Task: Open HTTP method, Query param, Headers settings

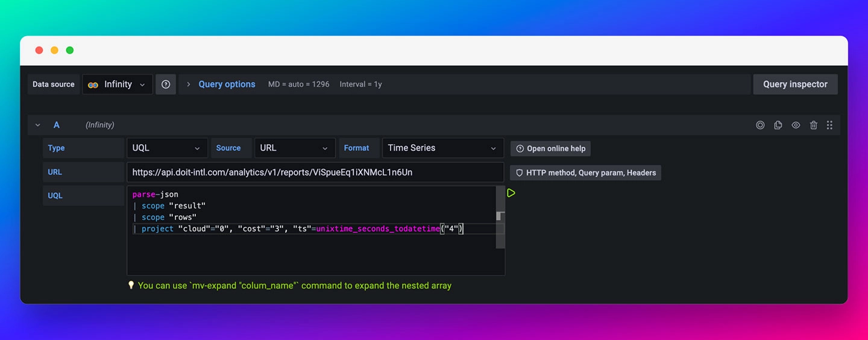Action: tap(585, 172)
